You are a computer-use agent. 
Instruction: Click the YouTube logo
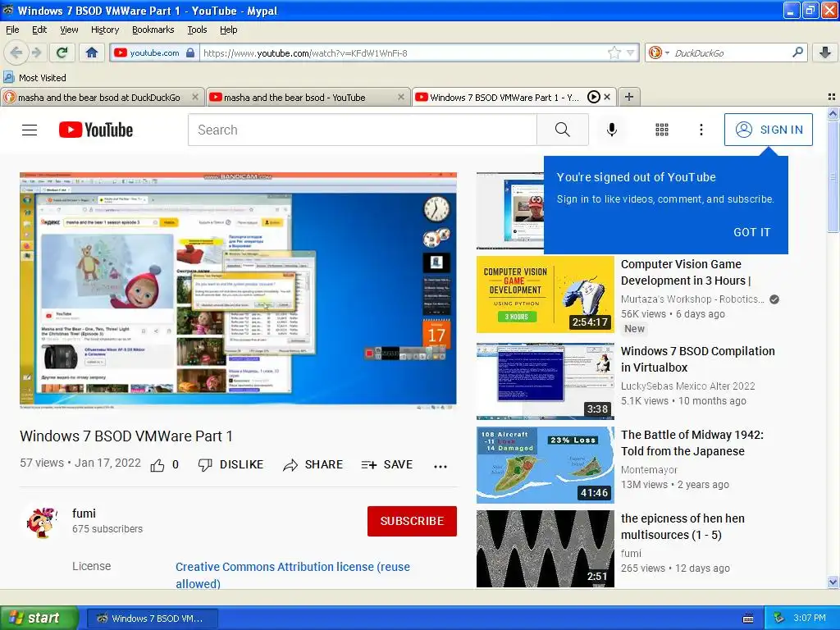95,130
